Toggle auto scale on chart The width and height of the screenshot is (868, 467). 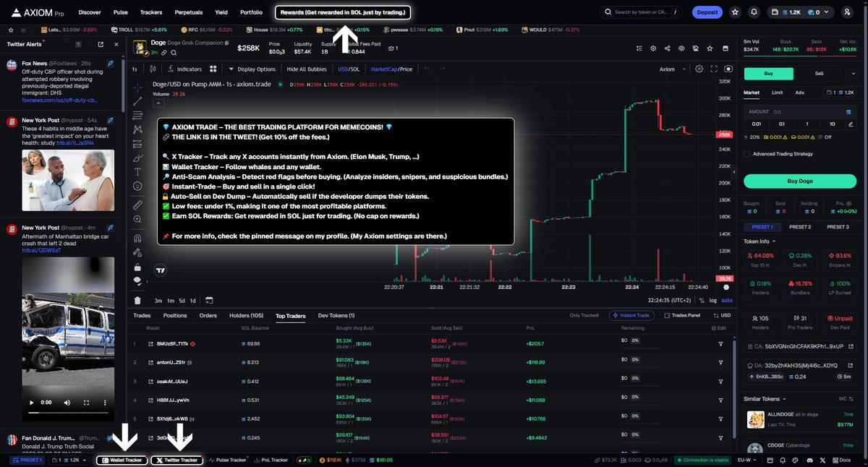click(x=727, y=300)
